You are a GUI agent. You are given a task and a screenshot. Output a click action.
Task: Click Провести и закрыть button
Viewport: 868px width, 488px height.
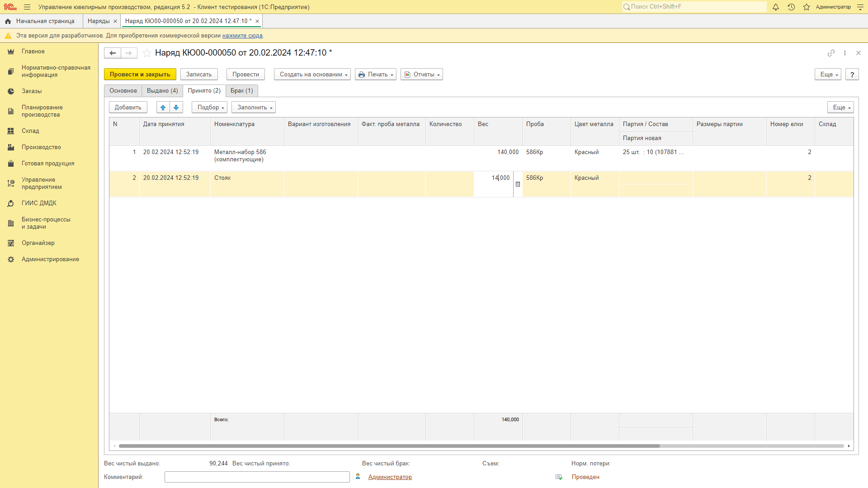140,75
